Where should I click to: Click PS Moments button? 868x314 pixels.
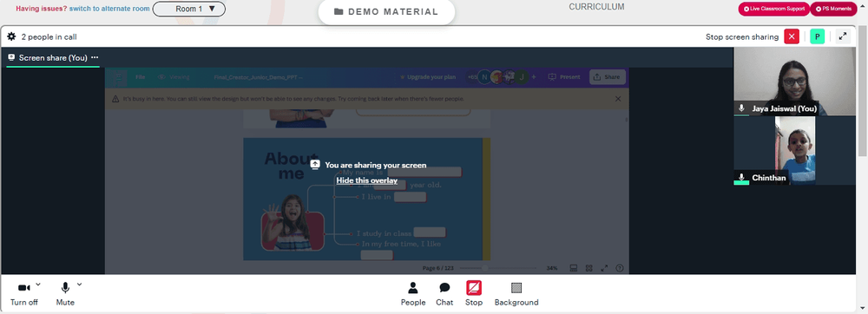[833, 9]
